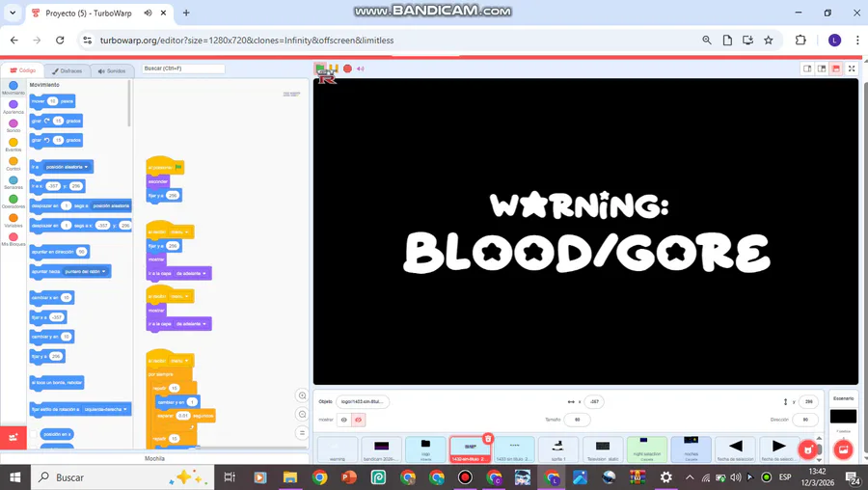Select the Sonido block category
868x490 pixels.
(14, 125)
